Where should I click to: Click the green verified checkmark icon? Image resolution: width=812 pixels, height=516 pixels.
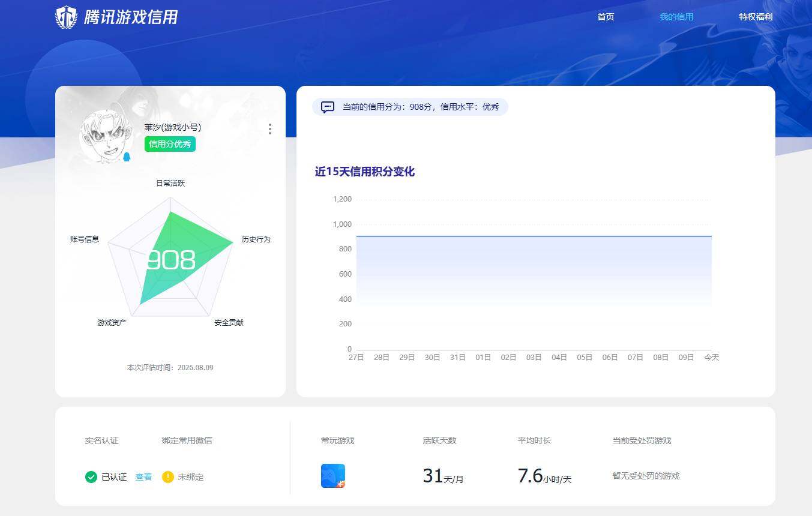tap(91, 477)
